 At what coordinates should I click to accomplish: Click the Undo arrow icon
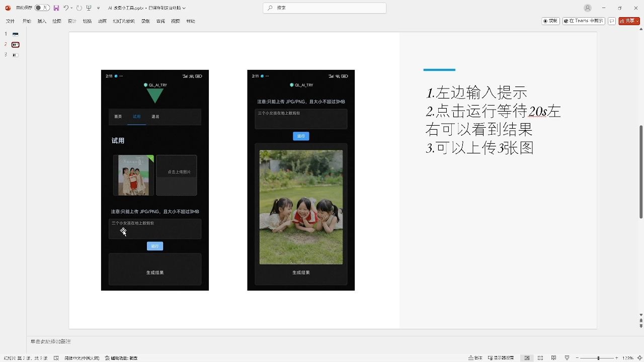pos(65,8)
